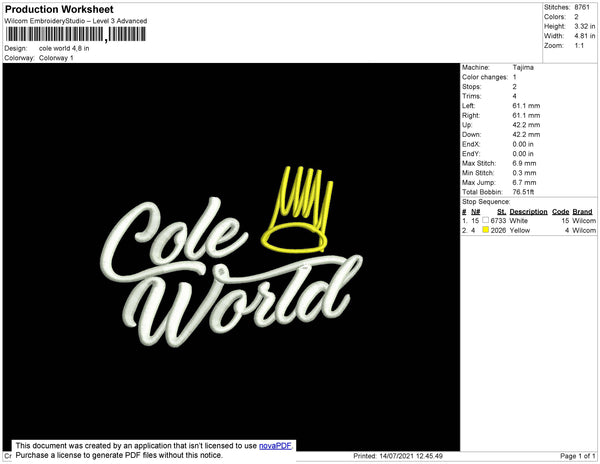Click the yellow color swatch in stop sequence
This screenshot has height=464, width=600.
[486, 230]
